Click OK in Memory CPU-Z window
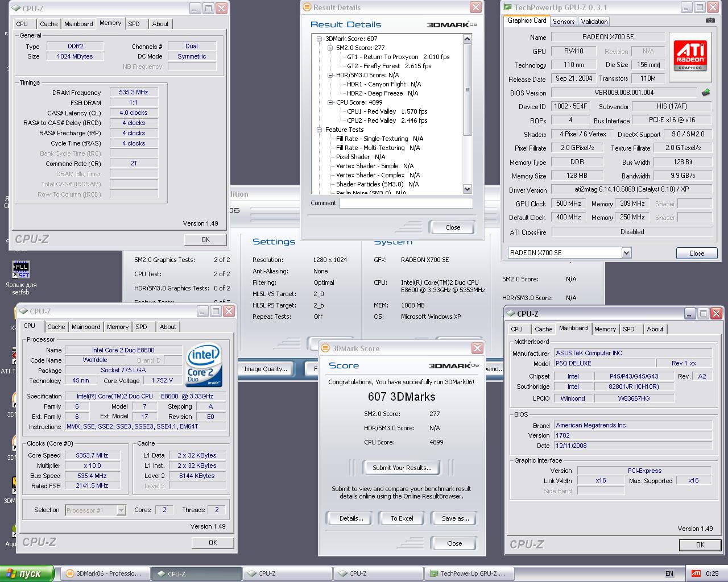The image size is (728, 582). tap(205, 240)
